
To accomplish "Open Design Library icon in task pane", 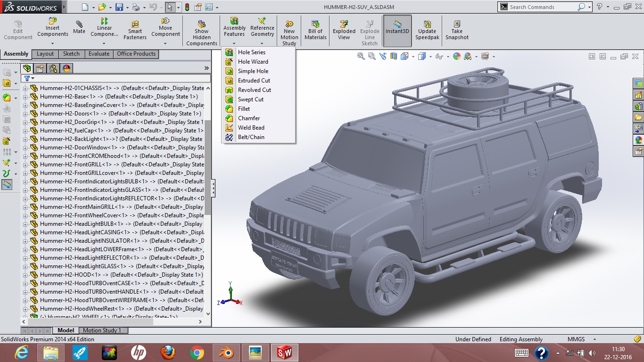I will point(639,106).
